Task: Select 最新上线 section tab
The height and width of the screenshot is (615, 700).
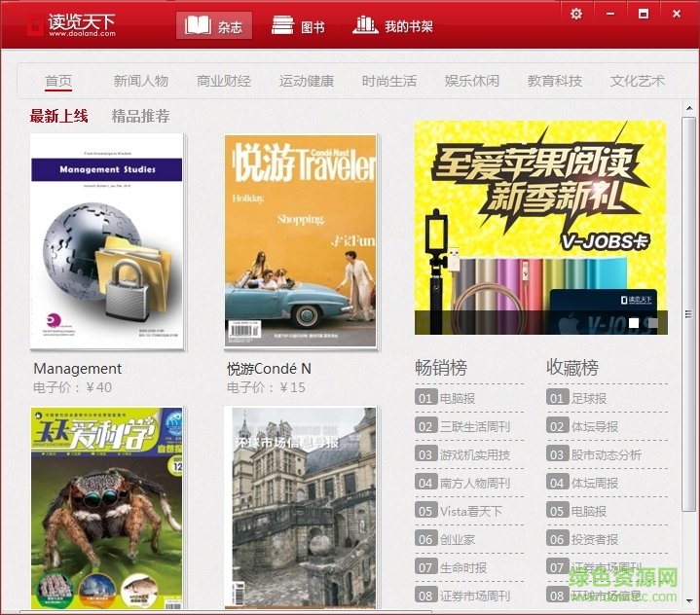Action: (x=59, y=116)
